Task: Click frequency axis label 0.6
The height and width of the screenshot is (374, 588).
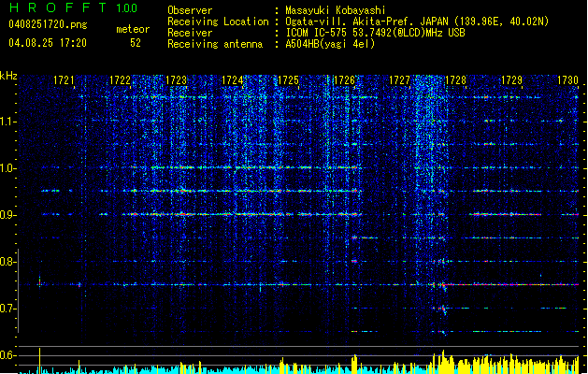Action: 8,355
